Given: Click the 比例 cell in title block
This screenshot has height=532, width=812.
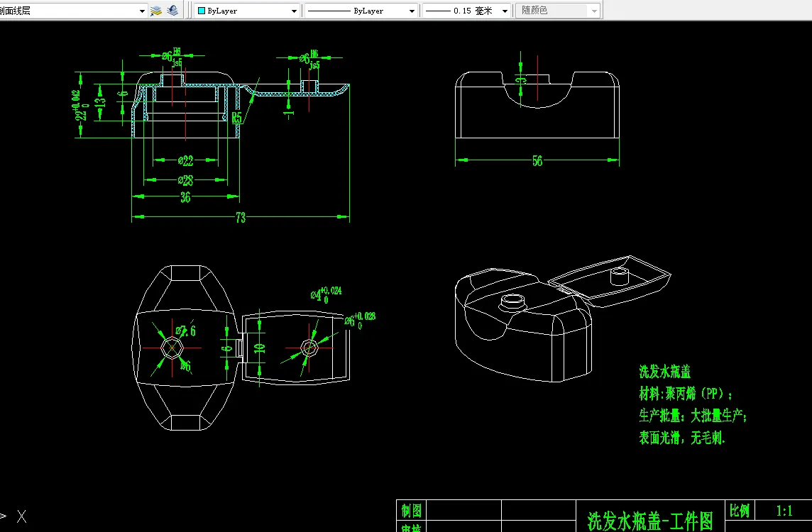Looking at the screenshot, I should pyautogui.click(x=740, y=511).
